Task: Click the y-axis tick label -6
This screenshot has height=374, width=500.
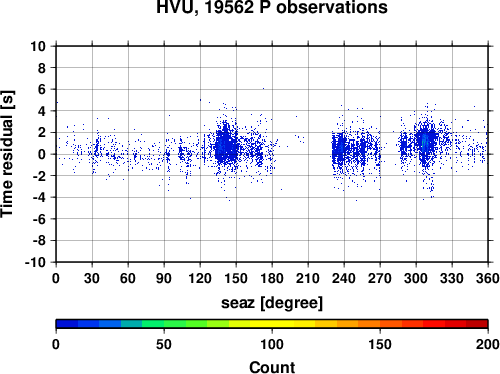Action: (x=39, y=219)
